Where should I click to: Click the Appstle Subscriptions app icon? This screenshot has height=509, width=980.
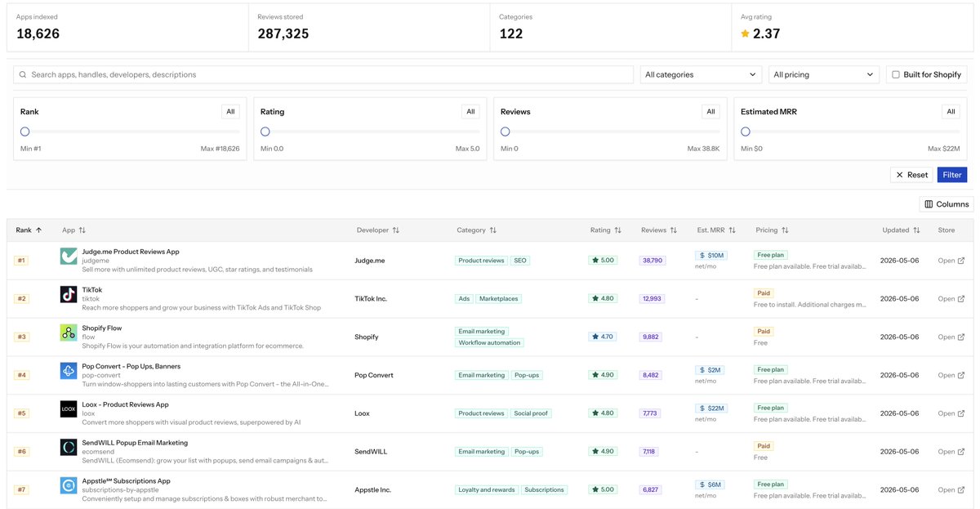[69, 486]
